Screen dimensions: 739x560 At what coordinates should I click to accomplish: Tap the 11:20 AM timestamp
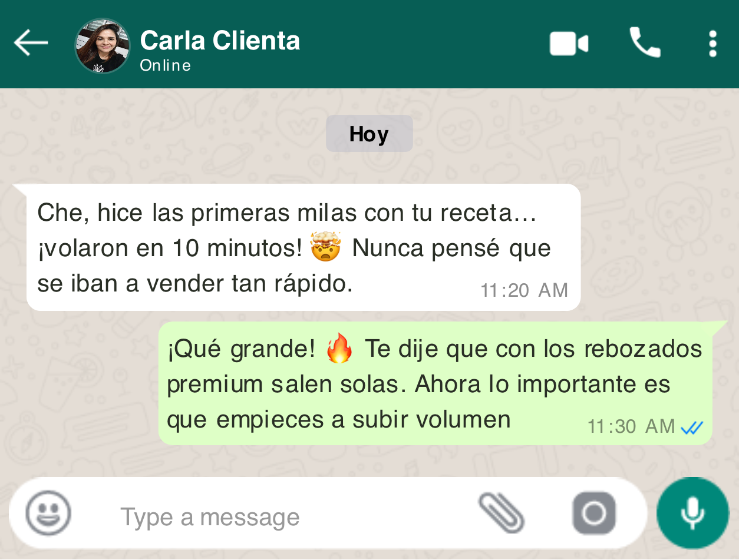click(524, 290)
